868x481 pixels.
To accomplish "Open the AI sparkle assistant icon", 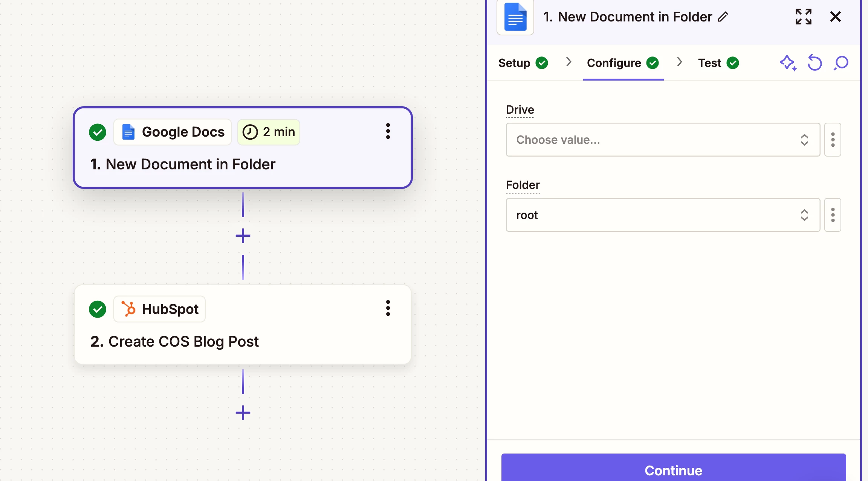I will (x=788, y=63).
